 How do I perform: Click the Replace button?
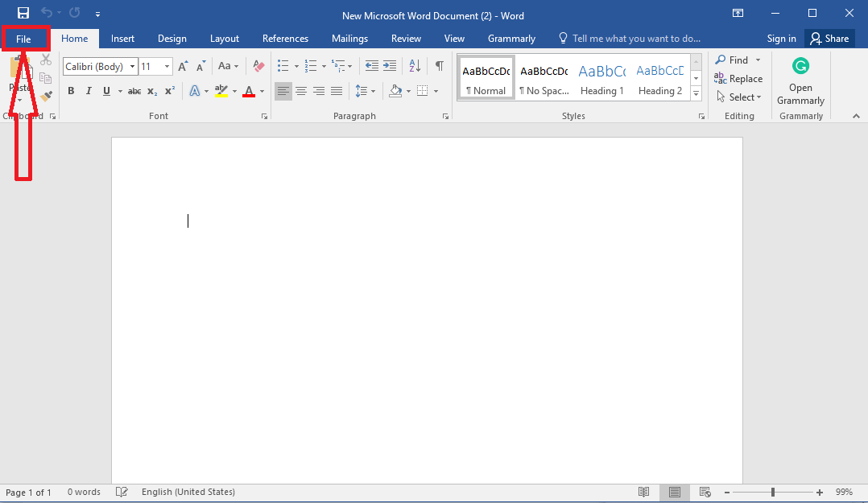click(738, 79)
